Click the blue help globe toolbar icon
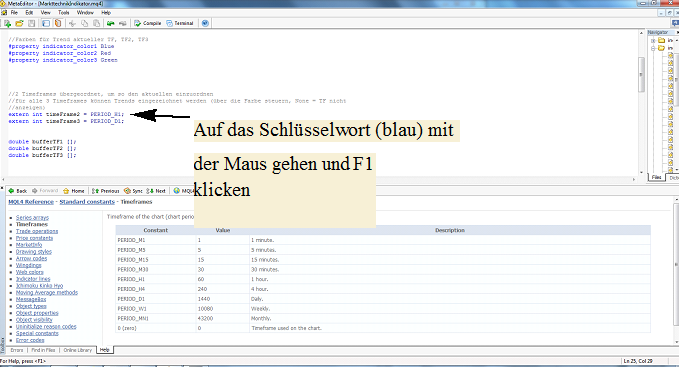679x367 pixels. pyautogui.click(x=205, y=23)
